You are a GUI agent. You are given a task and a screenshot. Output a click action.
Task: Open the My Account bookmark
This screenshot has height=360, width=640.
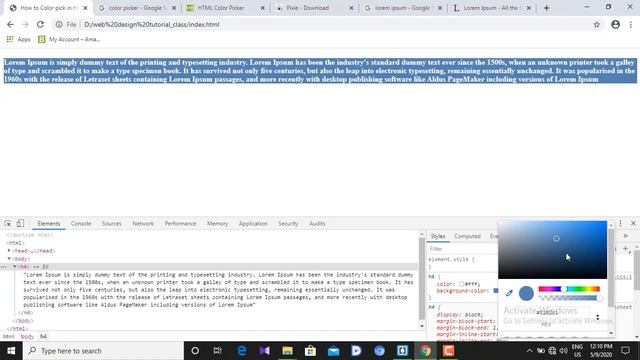[x=69, y=39]
